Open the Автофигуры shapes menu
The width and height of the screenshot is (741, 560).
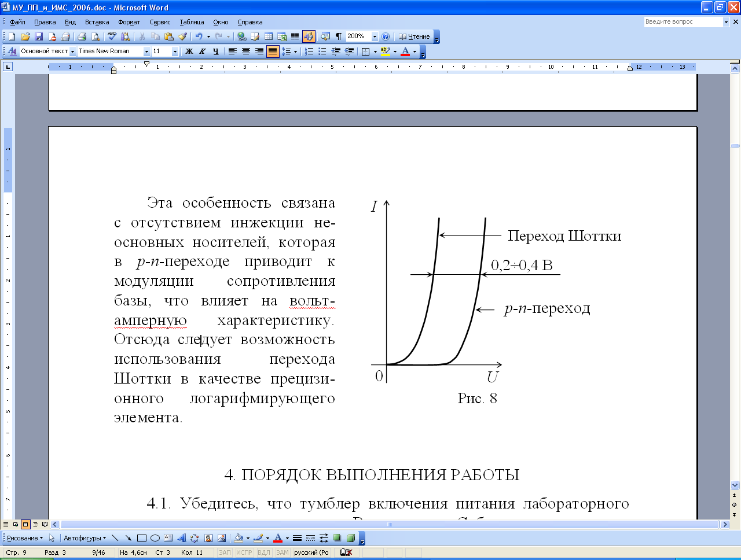pos(85,538)
